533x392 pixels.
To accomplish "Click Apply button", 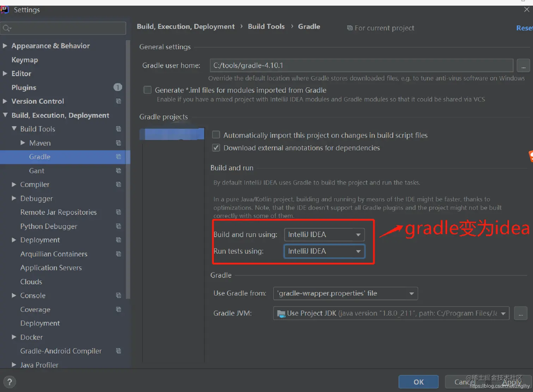I will pyautogui.click(x=511, y=382).
